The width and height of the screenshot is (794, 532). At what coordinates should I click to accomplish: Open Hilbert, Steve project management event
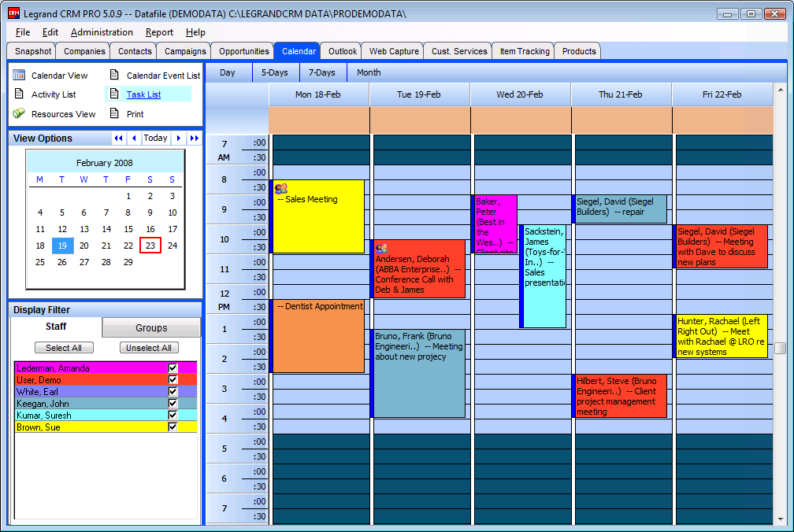[621, 396]
